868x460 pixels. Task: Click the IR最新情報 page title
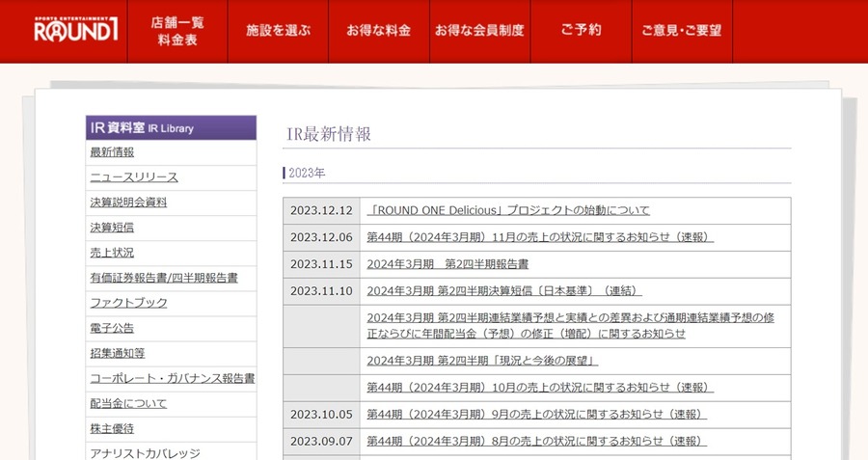coord(328,134)
